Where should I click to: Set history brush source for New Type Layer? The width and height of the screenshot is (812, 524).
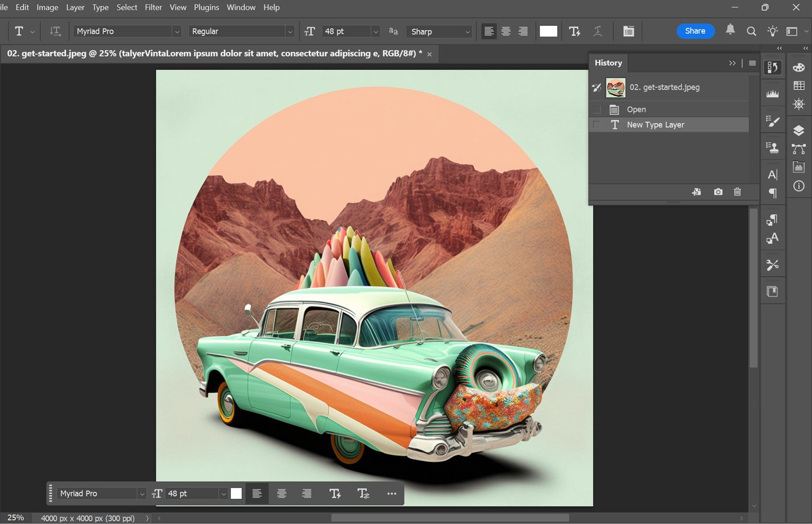click(x=596, y=124)
